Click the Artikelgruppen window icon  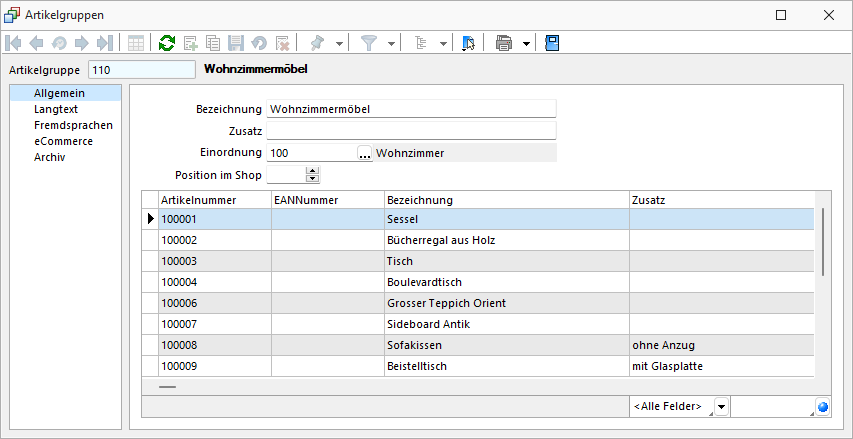click(12, 15)
